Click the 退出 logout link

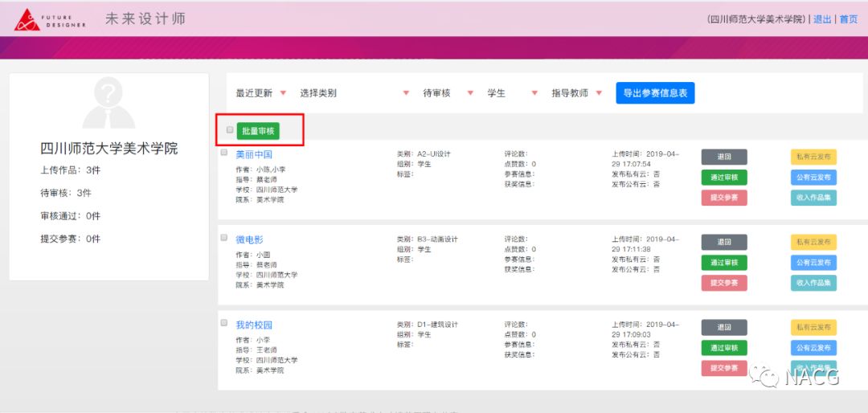tap(822, 19)
